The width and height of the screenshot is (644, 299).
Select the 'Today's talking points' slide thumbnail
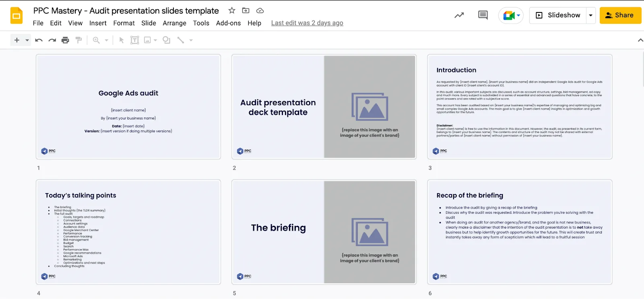click(128, 232)
